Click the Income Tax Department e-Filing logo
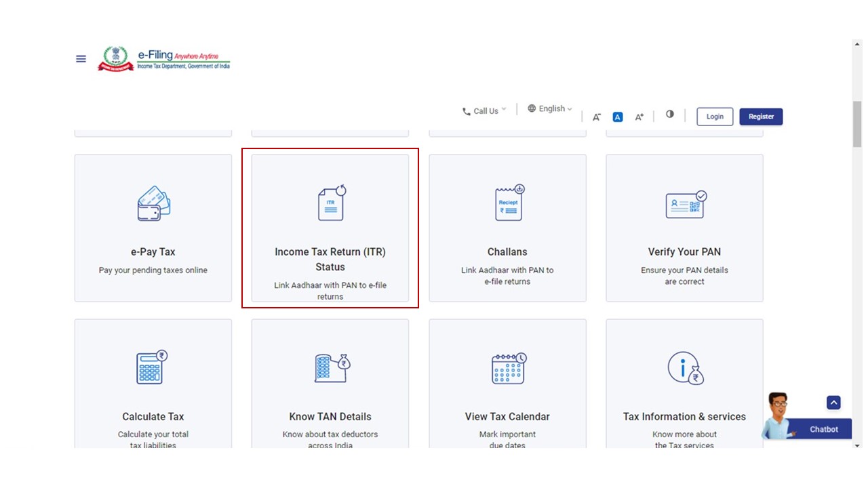The width and height of the screenshot is (868, 488). coord(165,59)
